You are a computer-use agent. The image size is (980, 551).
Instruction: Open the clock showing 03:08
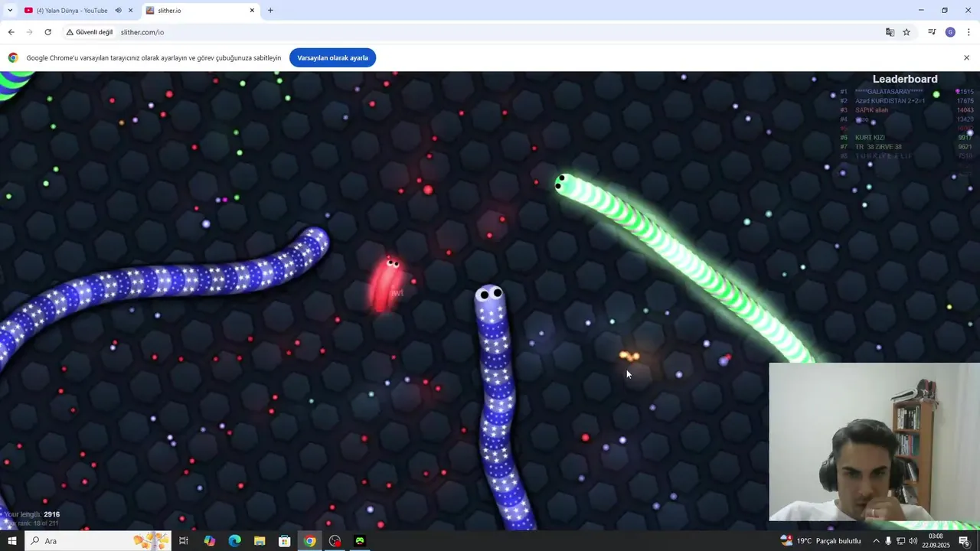coord(936,541)
